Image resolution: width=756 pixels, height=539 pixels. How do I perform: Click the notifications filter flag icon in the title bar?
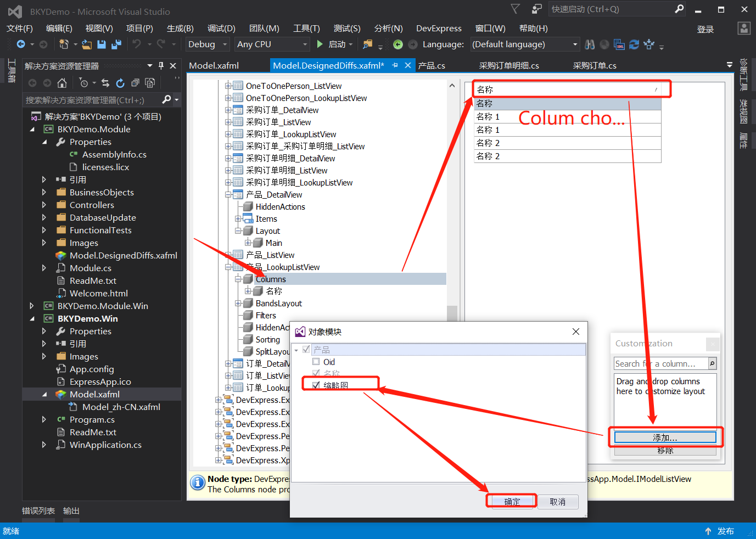click(515, 9)
